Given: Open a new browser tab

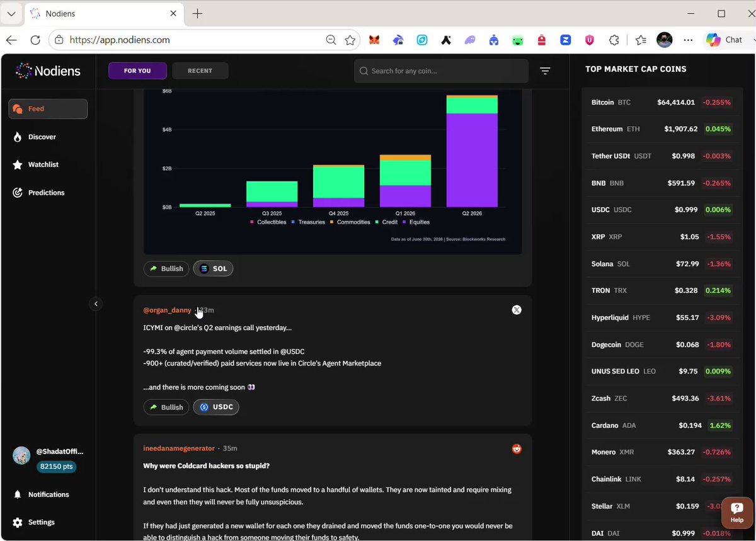Looking at the screenshot, I should 197,13.
